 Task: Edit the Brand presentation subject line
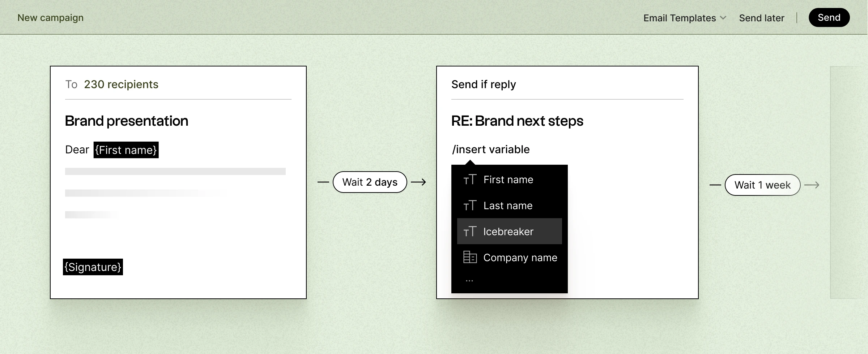point(127,121)
